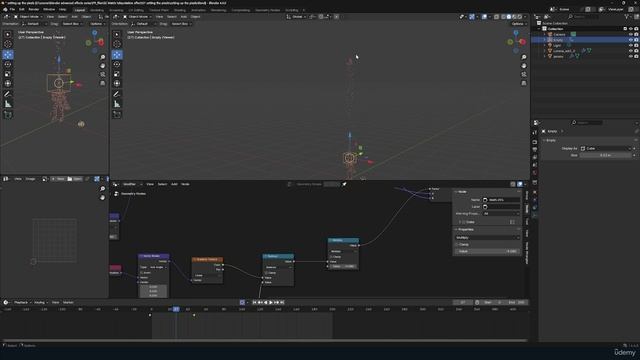Toggle X-ray in viewport header

tap(496, 17)
